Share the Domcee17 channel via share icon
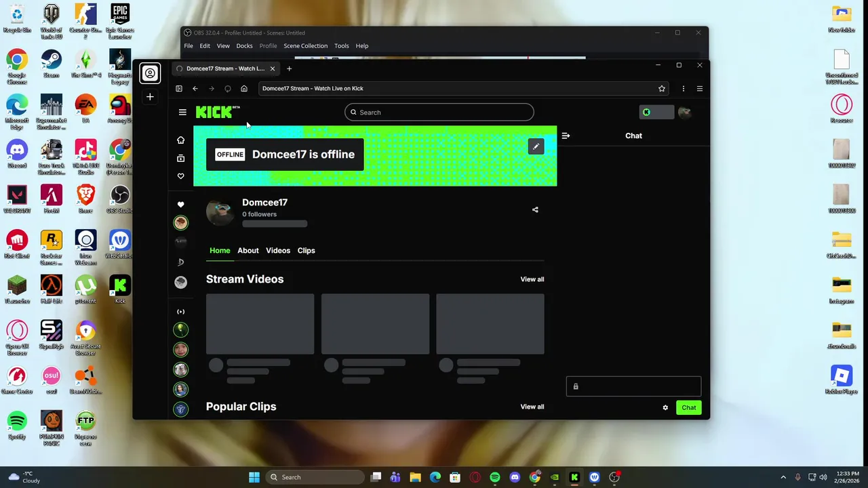Image resolution: width=868 pixels, height=488 pixels. click(x=535, y=210)
